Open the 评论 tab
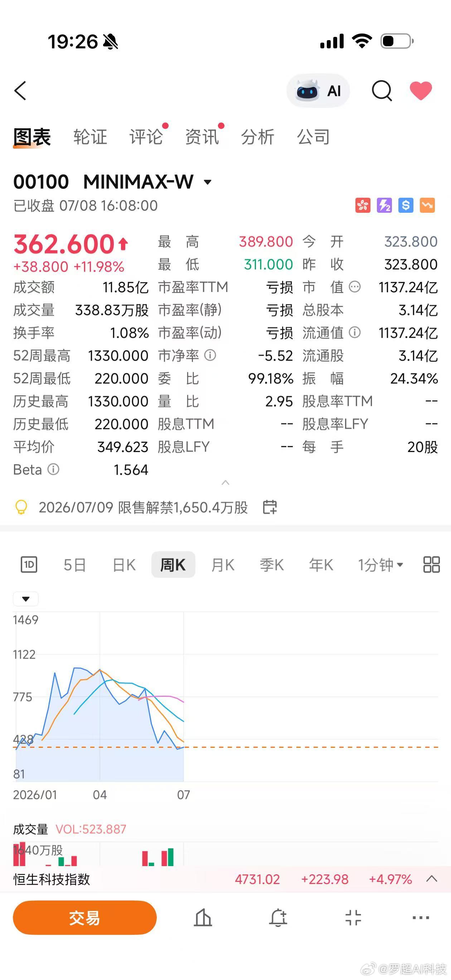451x980 pixels. click(x=146, y=137)
